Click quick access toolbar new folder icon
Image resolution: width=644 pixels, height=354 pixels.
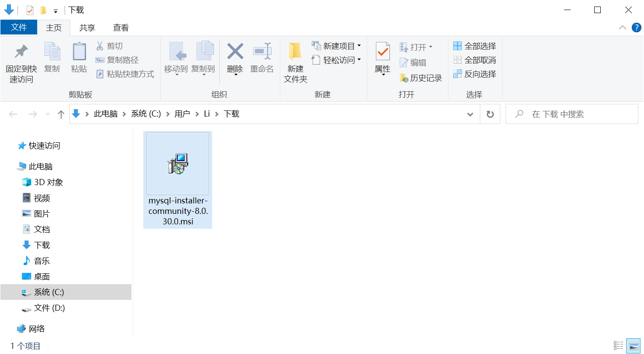43,10
